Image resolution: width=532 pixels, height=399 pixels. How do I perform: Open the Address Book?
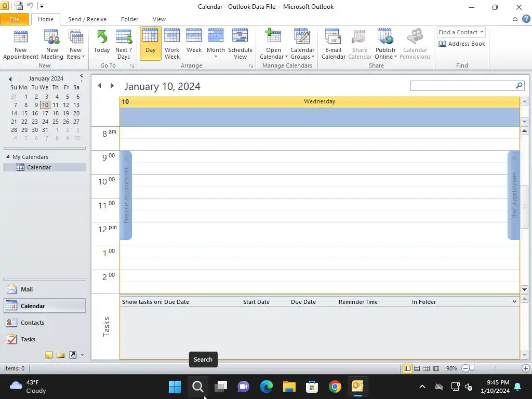462,44
